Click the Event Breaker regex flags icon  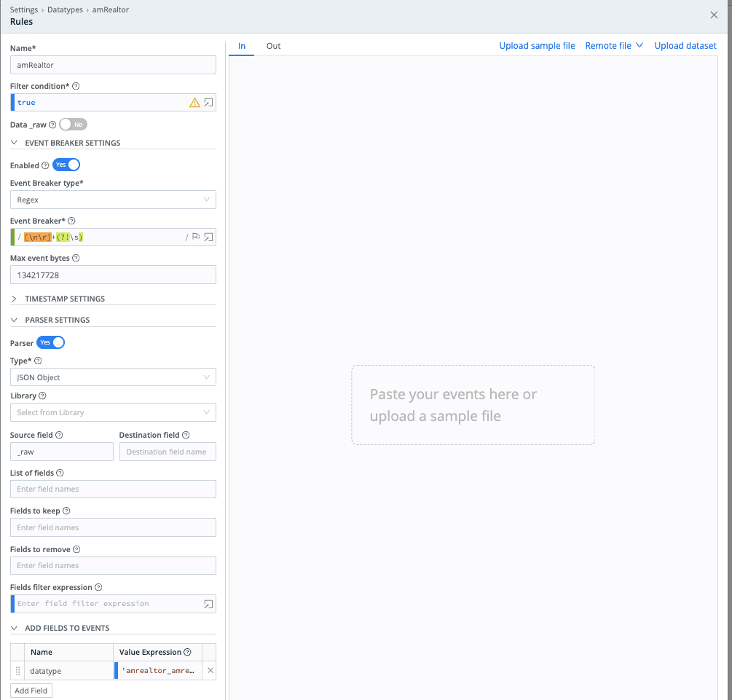click(196, 237)
